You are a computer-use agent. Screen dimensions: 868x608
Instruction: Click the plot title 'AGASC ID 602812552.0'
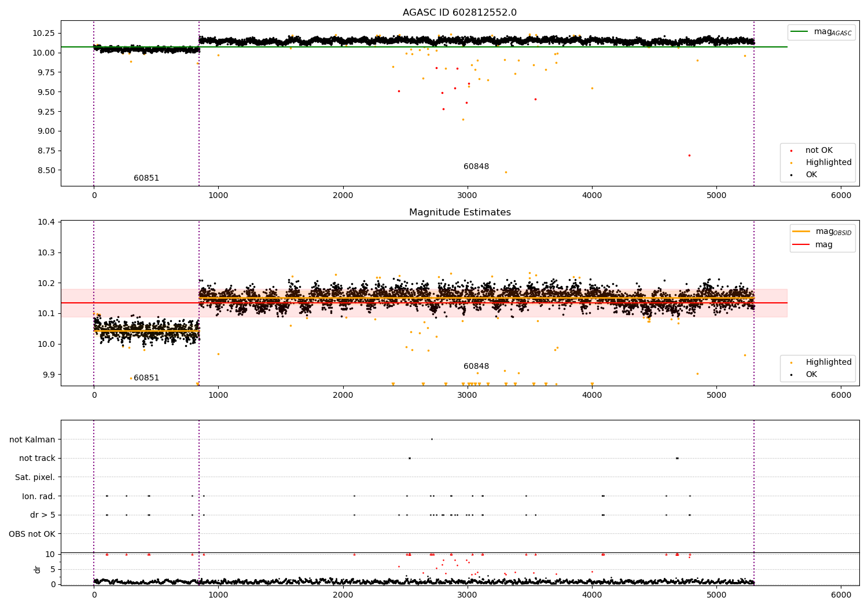[459, 13]
